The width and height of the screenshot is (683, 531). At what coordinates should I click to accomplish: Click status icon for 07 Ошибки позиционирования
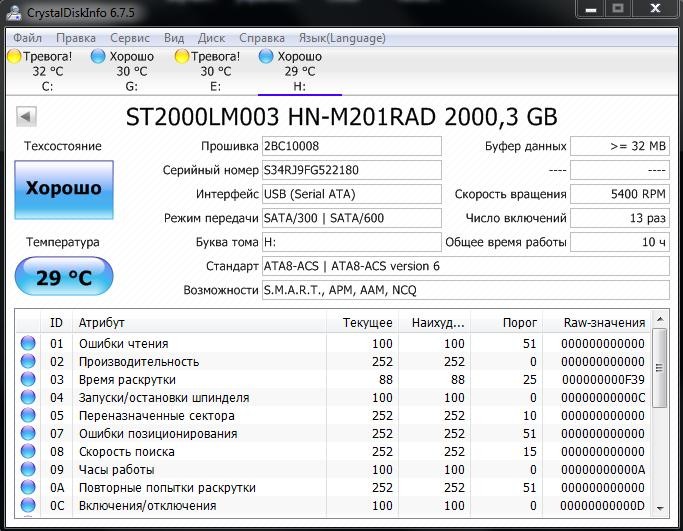pyautogui.click(x=28, y=433)
